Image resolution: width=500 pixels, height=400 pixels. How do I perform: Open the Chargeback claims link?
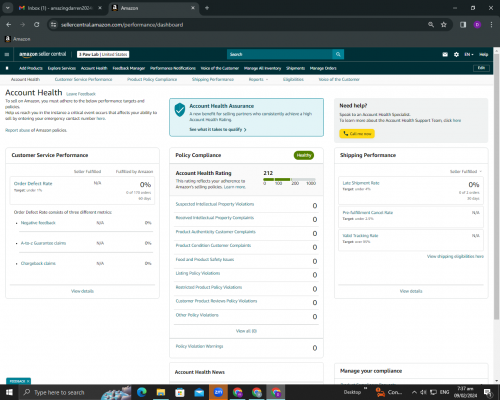38,263
